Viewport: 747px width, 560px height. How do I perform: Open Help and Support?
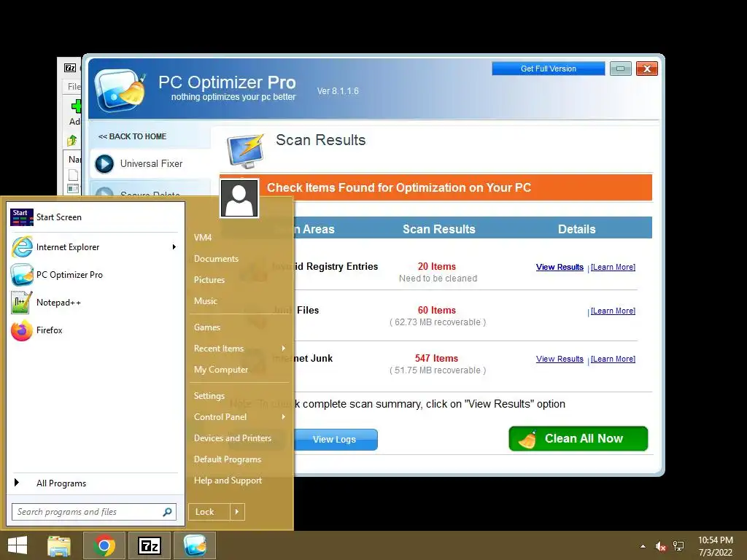tap(228, 481)
